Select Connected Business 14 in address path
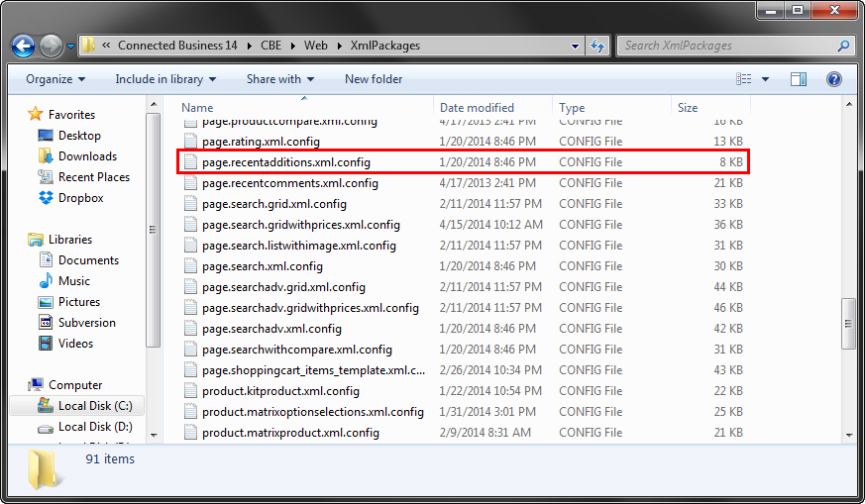 coord(177,46)
